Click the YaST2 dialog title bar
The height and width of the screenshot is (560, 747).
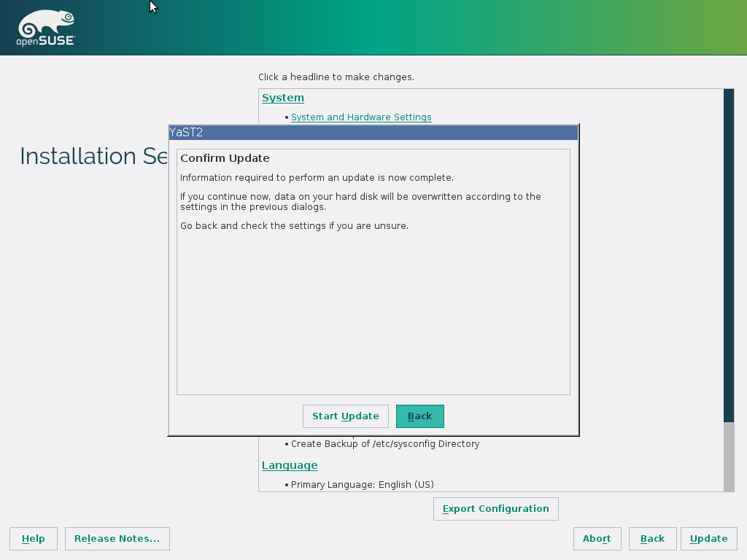point(373,133)
